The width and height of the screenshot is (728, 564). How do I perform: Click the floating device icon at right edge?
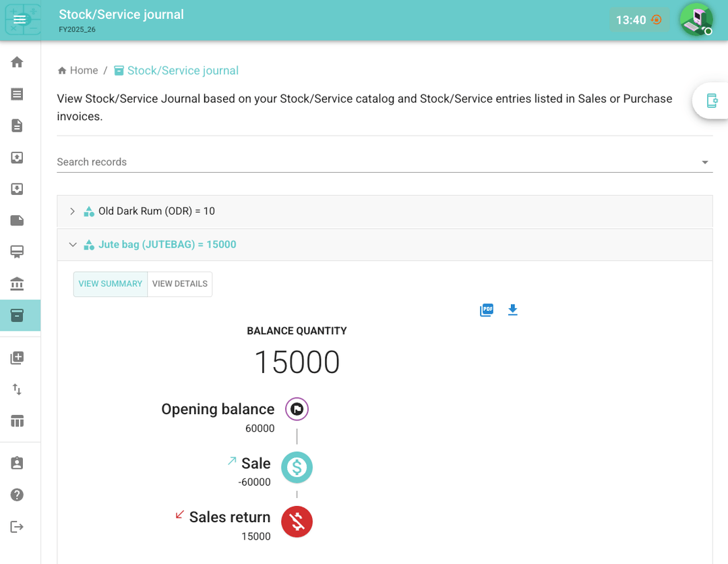(712, 101)
